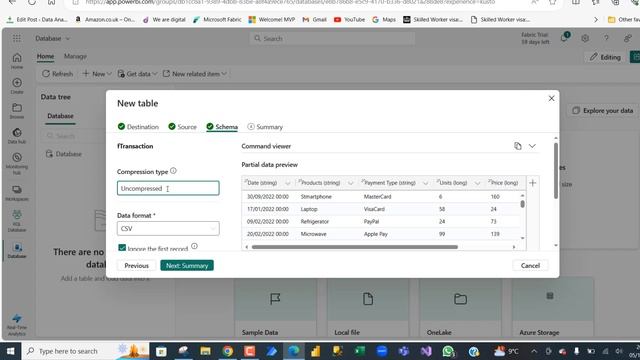Open the Windows Start menu
This screenshot has width=640, height=360.
pyautogui.click(x=11, y=351)
